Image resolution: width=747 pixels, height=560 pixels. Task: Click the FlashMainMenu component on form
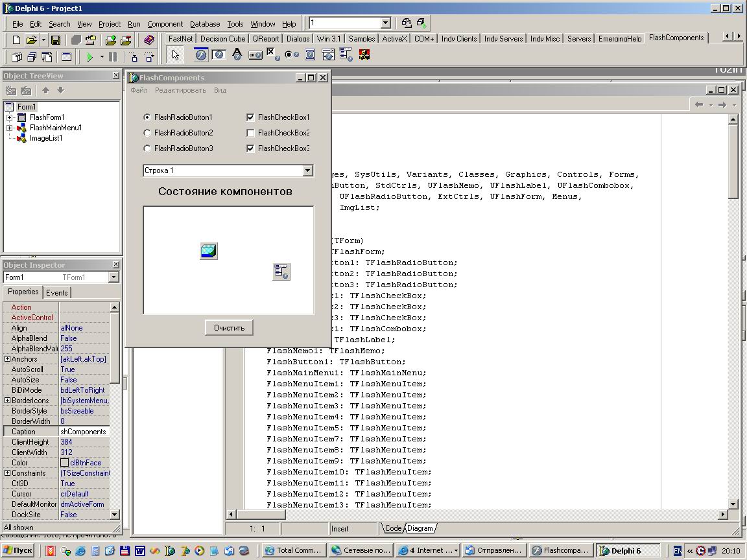tap(281, 272)
